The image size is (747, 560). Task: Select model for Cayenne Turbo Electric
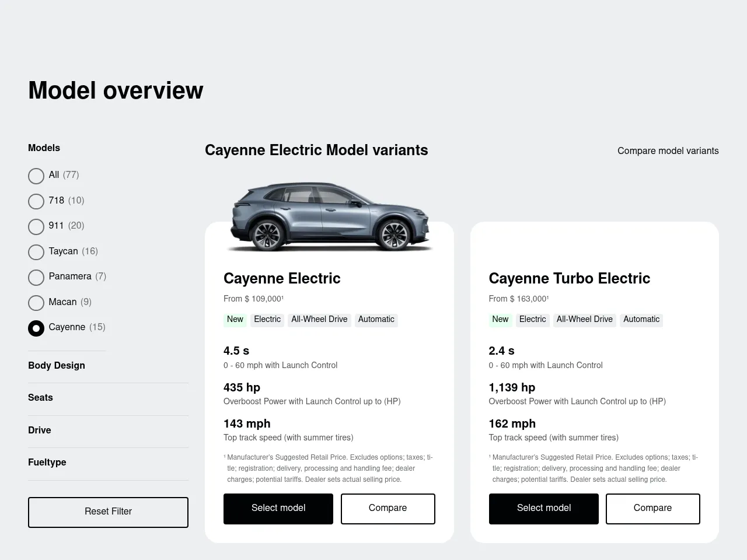pos(543,508)
